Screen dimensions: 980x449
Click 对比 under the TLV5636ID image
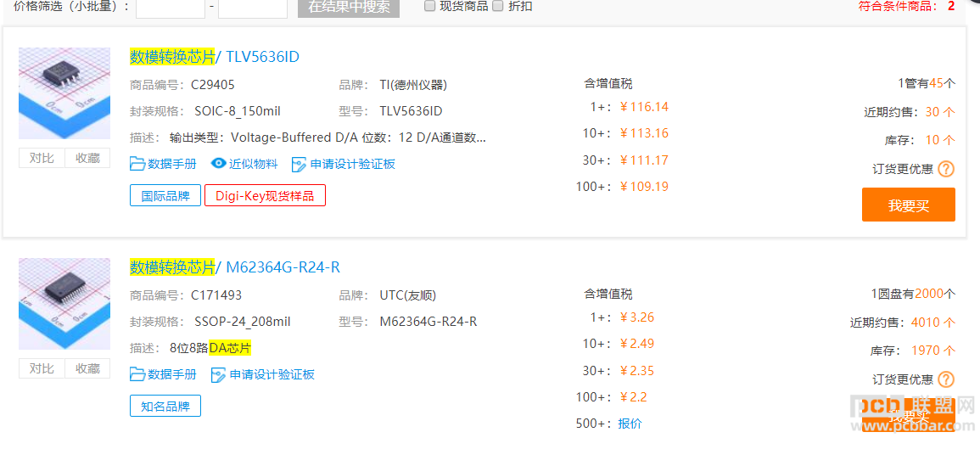[x=42, y=158]
